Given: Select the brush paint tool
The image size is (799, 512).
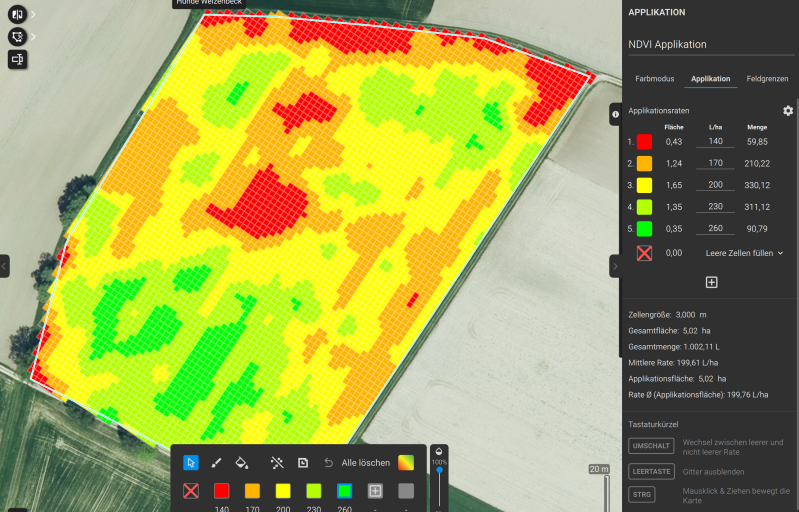Looking at the screenshot, I should (216, 463).
